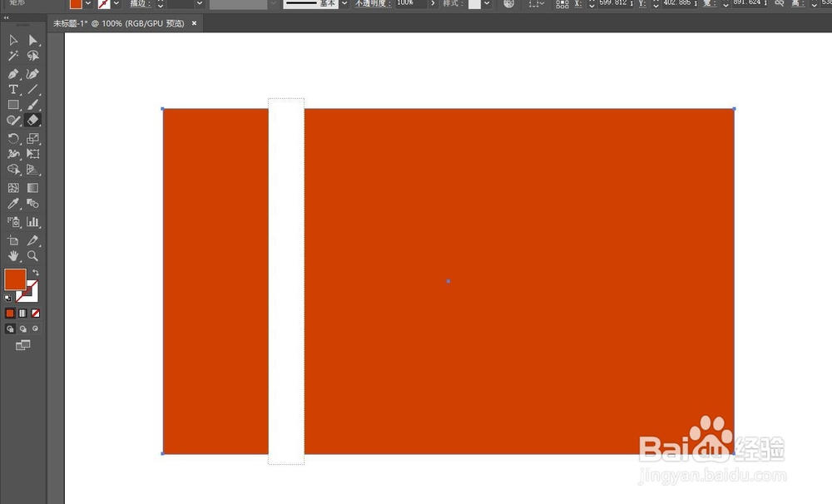832x504 pixels.
Task: Open recolor artwork icon
Action: tap(509, 3)
